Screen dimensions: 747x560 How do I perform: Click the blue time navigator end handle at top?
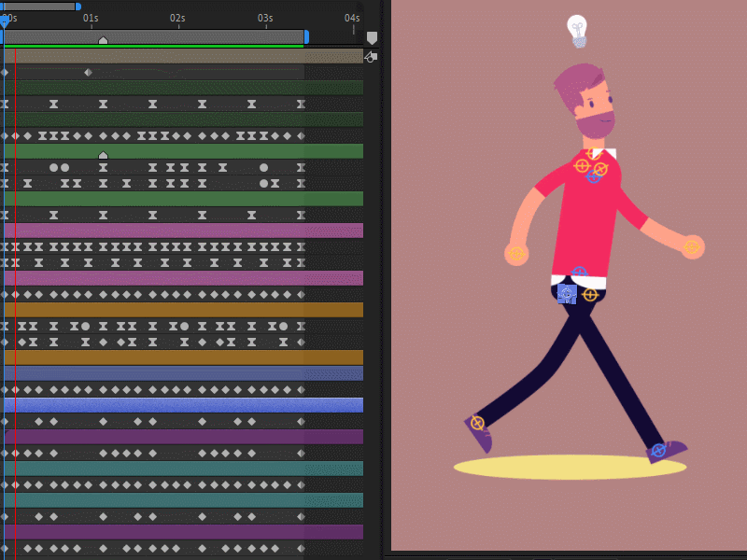point(78,7)
